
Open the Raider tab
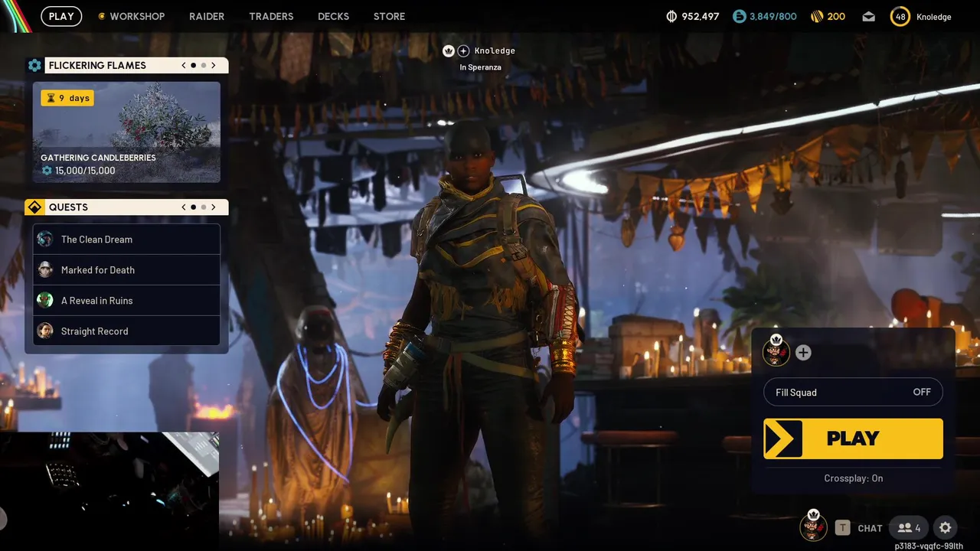pyautogui.click(x=207, y=16)
